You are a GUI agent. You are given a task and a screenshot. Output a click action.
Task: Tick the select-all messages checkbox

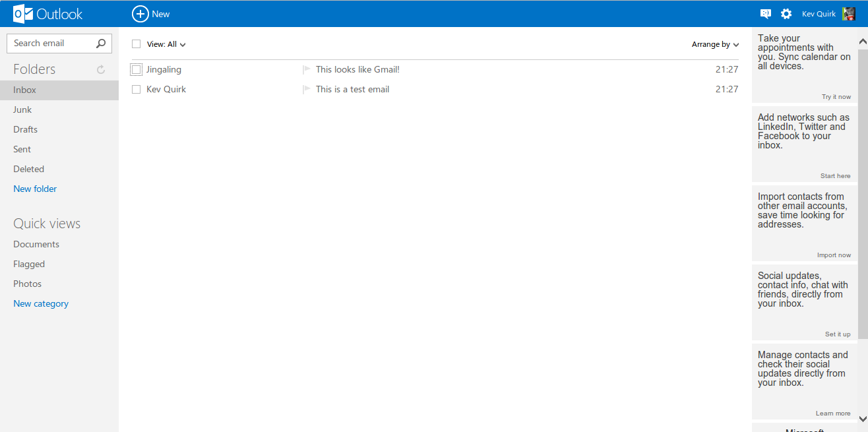pyautogui.click(x=137, y=44)
